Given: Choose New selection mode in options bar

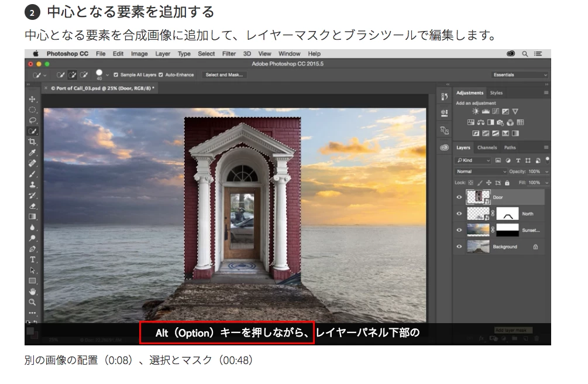Looking at the screenshot, I should click(60, 75).
